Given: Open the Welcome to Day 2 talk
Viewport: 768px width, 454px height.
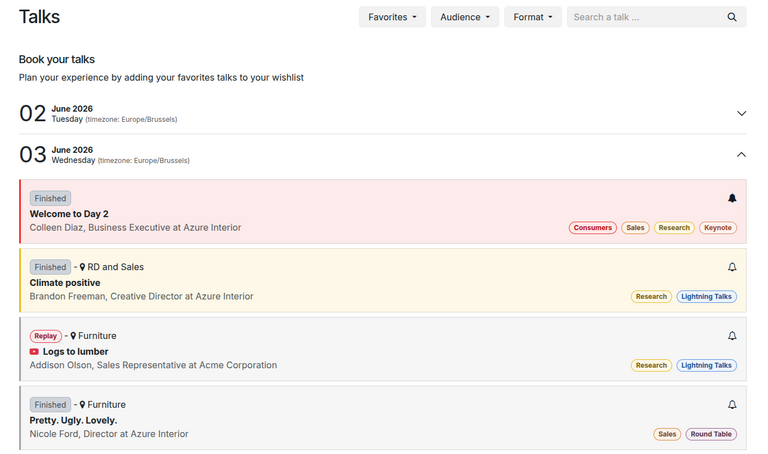Looking at the screenshot, I should 69,214.
